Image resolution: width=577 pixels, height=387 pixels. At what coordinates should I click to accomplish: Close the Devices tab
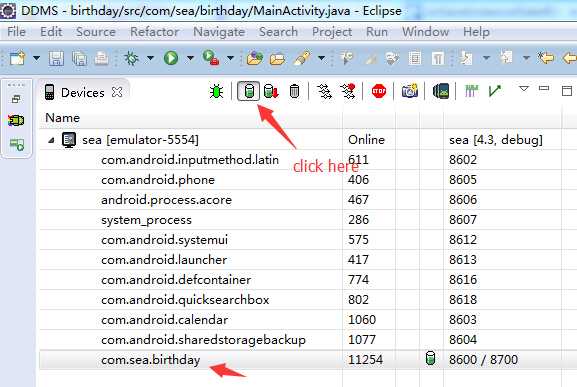point(117,92)
